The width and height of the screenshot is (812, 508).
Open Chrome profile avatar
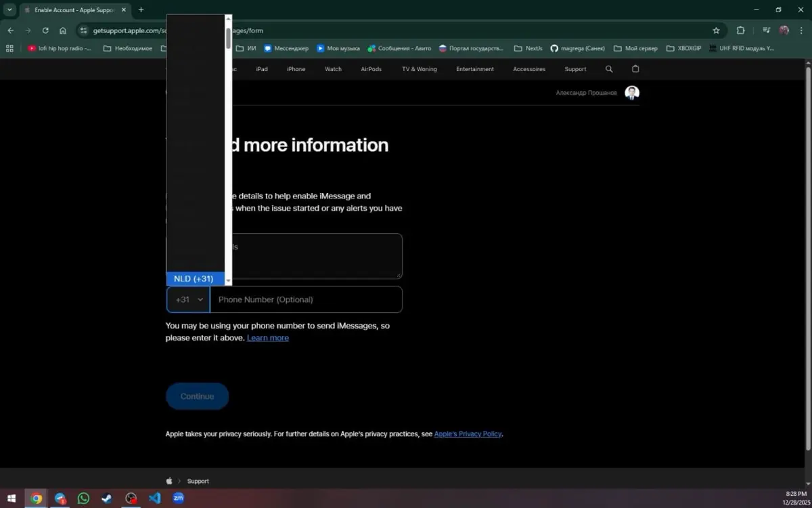click(x=784, y=30)
